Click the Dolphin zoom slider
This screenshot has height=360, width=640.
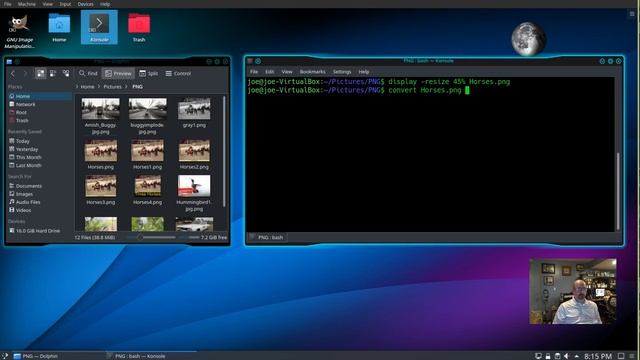151,237
